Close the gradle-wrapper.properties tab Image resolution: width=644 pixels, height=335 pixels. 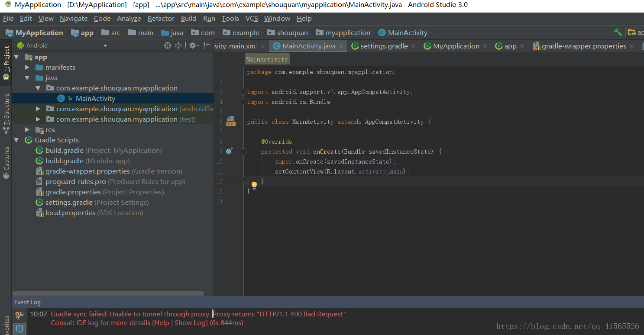(632, 46)
